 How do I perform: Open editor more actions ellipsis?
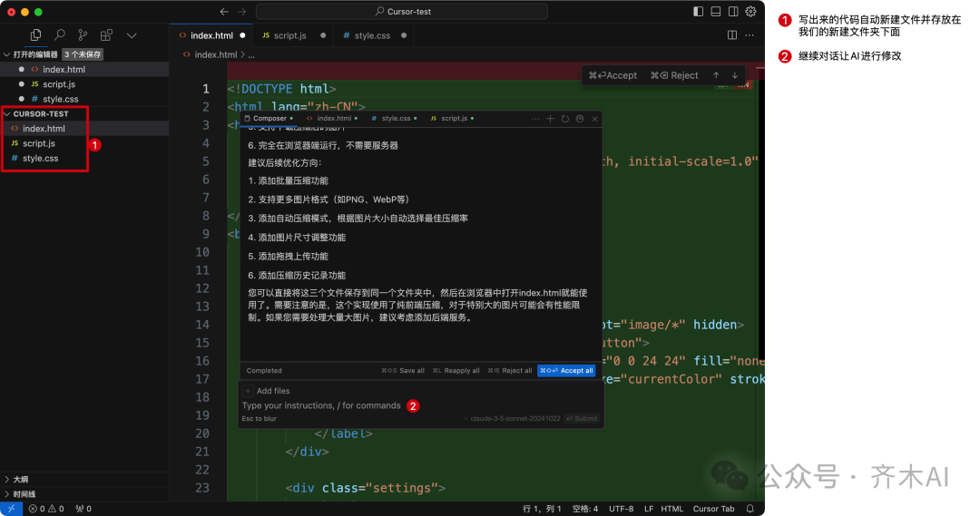coord(750,35)
